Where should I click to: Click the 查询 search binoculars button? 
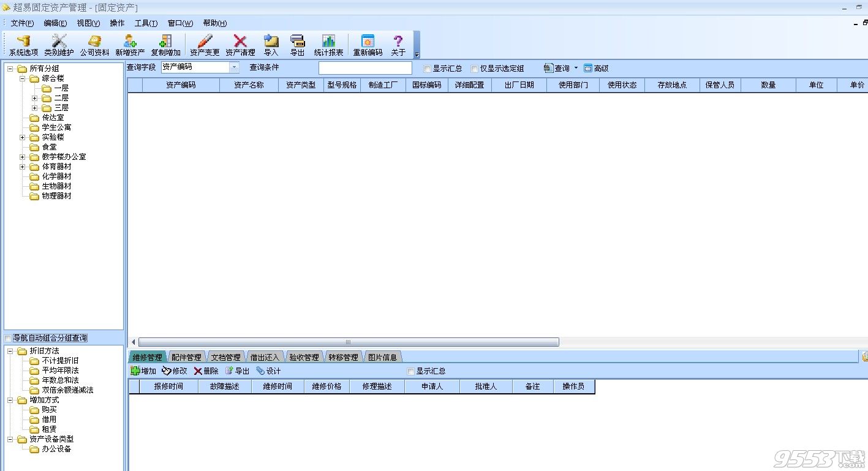click(557, 68)
